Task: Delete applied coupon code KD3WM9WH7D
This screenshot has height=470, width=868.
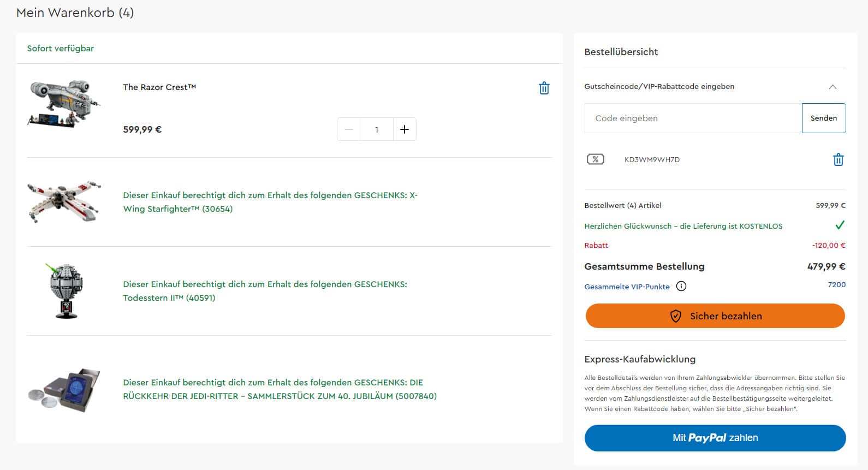Action: pos(838,159)
